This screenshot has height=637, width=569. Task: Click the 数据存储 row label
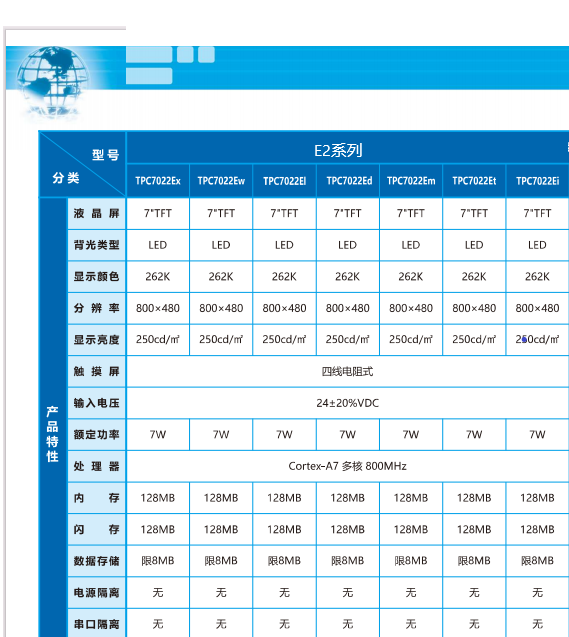coord(96,561)
